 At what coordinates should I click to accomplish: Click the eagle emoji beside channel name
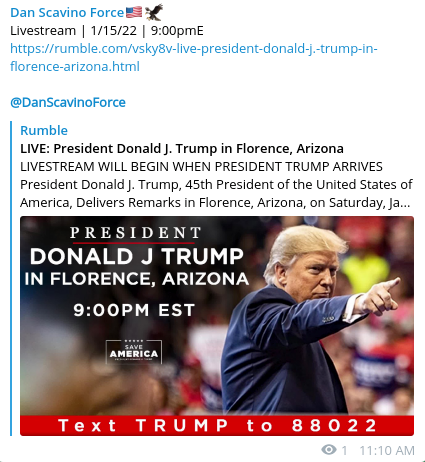[154, 12]
